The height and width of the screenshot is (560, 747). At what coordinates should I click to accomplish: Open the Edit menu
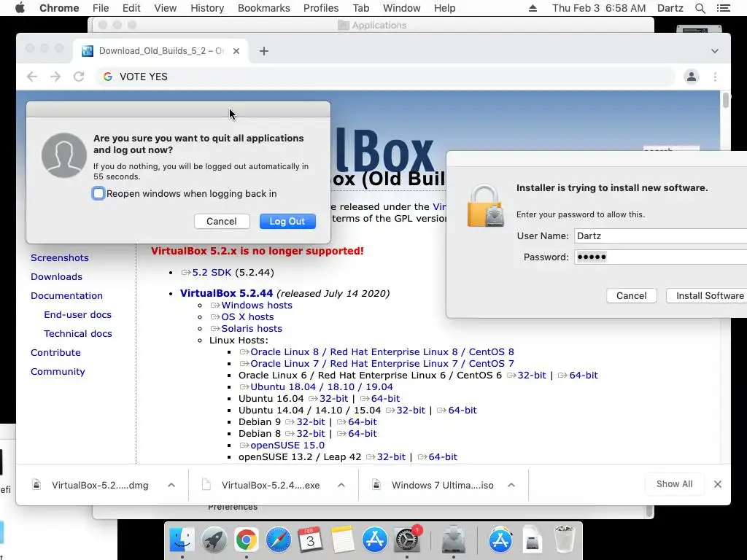131,8
